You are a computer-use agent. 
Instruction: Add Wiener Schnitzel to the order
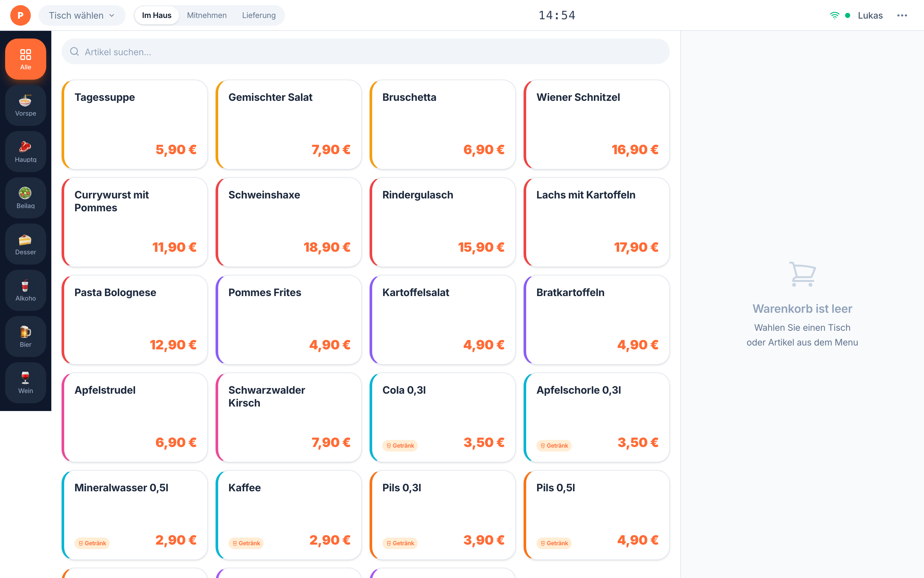click(596, 125)
